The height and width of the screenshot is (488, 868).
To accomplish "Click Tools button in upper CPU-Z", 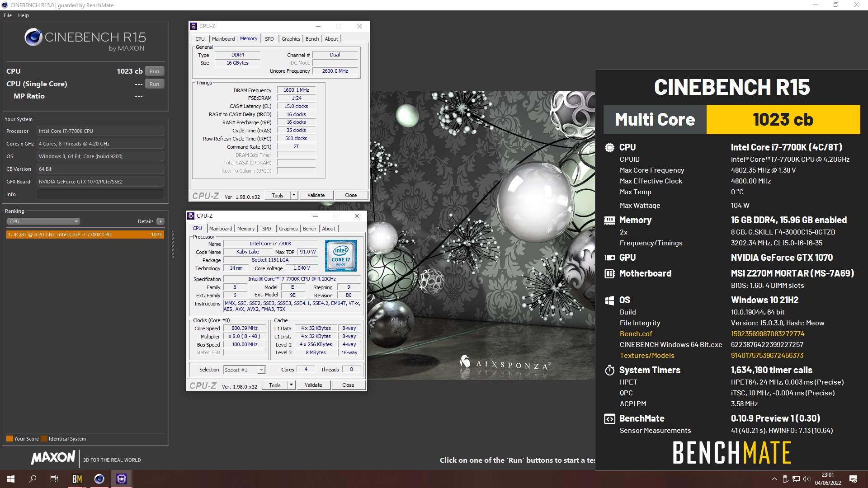I will tap(278, 195).
